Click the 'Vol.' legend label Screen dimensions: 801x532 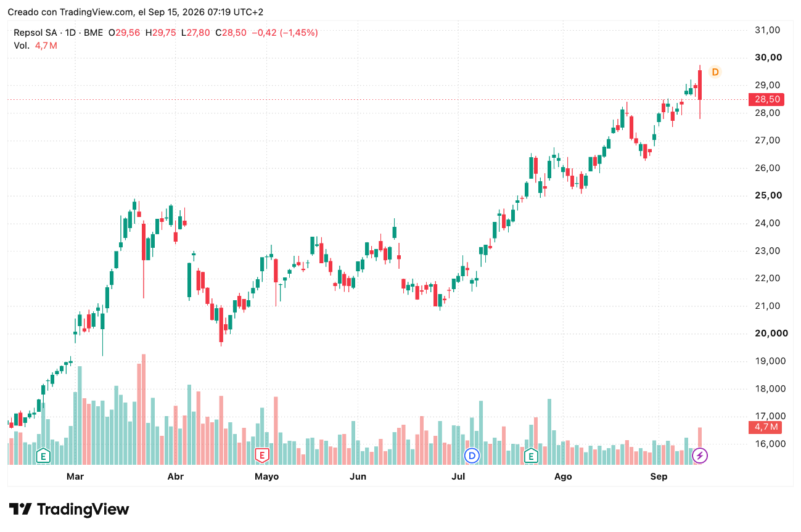[x=22, y=46]
